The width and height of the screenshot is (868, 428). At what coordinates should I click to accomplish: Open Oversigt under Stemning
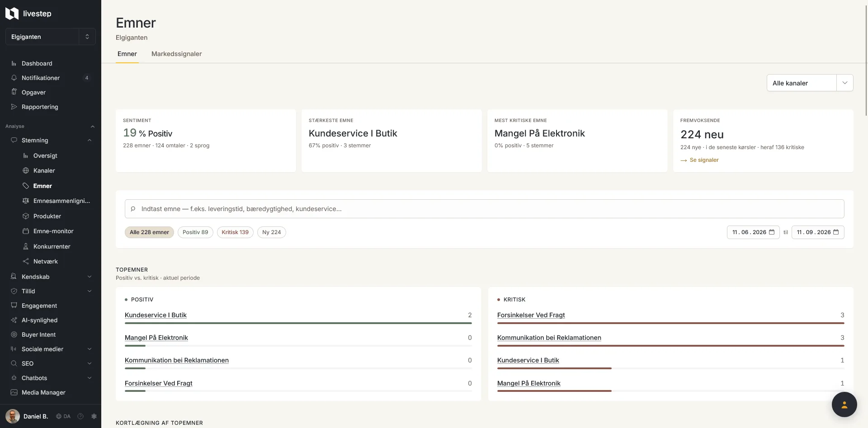tap(45, 155)
